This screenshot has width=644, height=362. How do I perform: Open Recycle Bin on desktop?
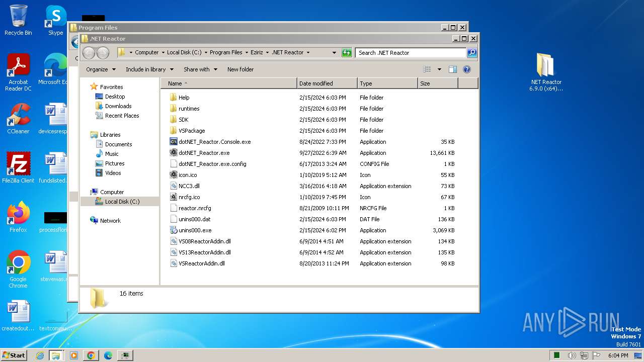(x=18, y=21)
